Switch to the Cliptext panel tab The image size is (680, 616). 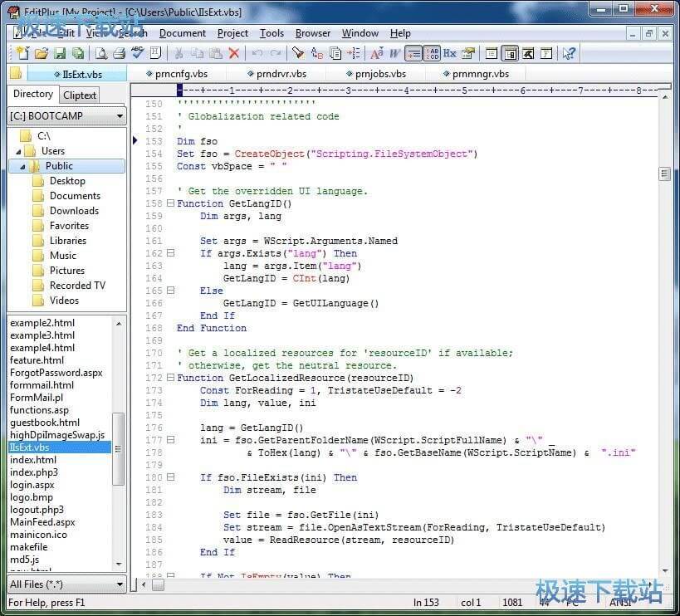[x=80, y=95]
